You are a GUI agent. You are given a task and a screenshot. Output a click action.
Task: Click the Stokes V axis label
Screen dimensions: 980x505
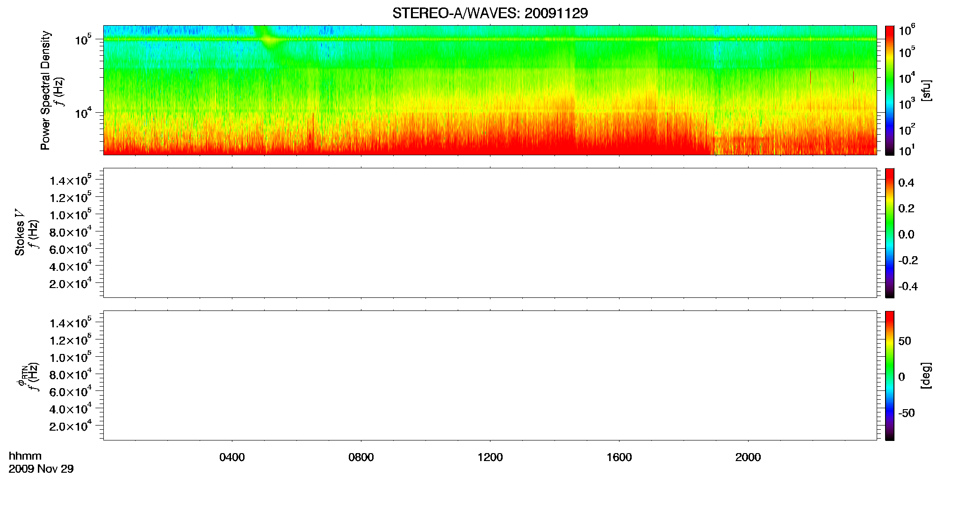20,232
